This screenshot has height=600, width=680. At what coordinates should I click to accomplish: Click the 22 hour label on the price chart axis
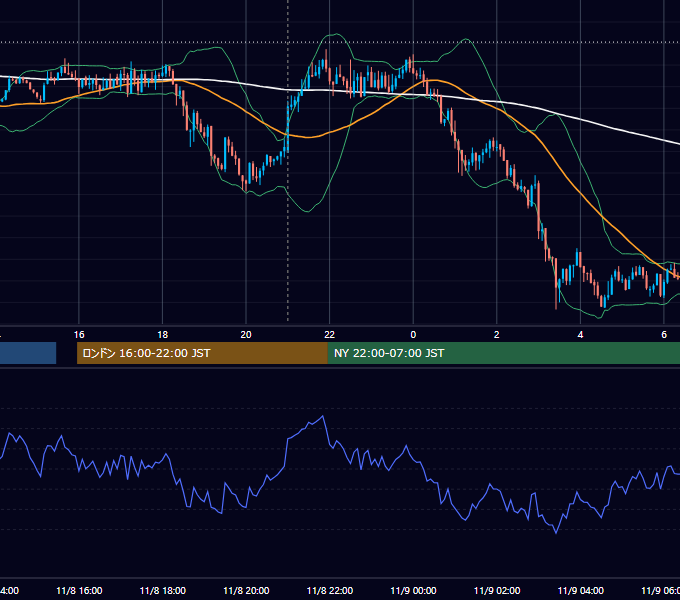(x=330, y=335)
